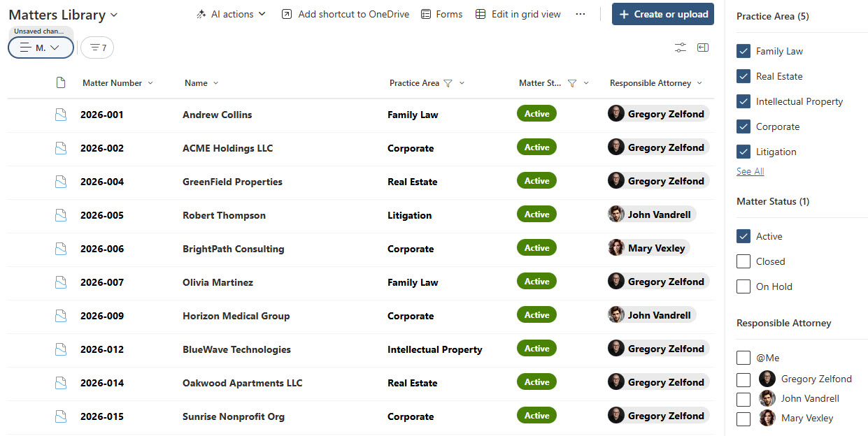Collapse the filters pane using the panel icon
This screenshot has height=436, width=868.
pos(703,47)
